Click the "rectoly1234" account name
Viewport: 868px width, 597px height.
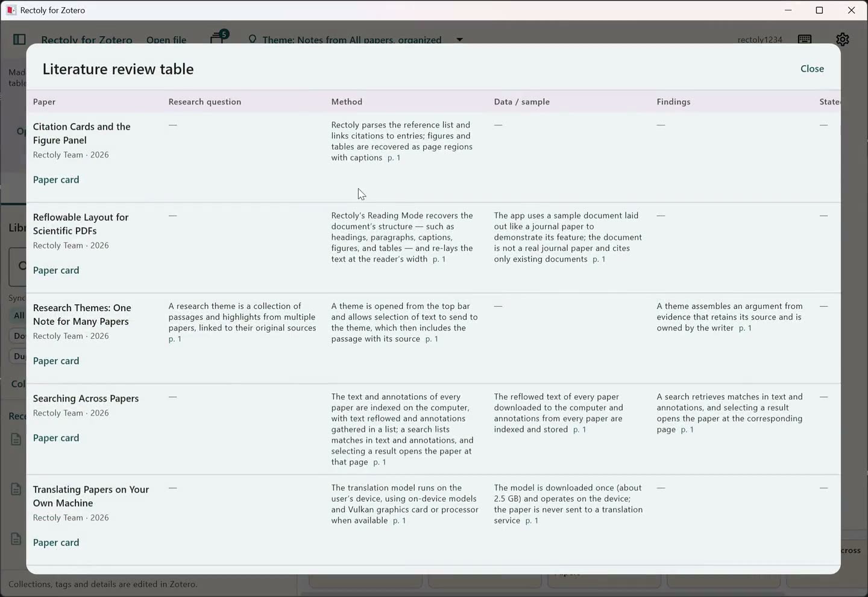point(759,40)
